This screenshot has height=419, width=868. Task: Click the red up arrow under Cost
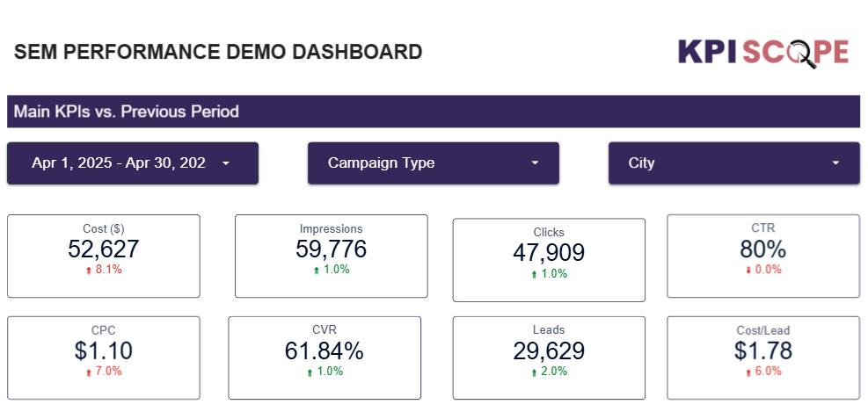[89, 271]
